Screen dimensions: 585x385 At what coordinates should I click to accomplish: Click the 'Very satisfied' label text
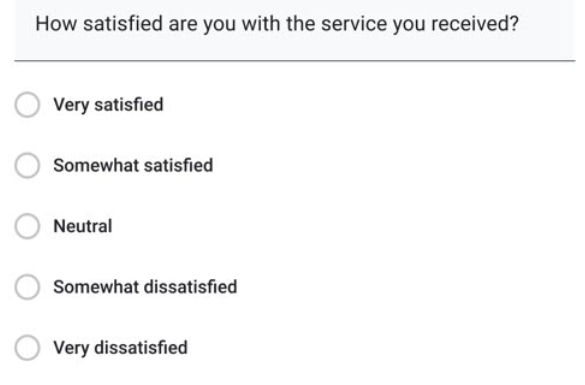[x=108, y=105]
